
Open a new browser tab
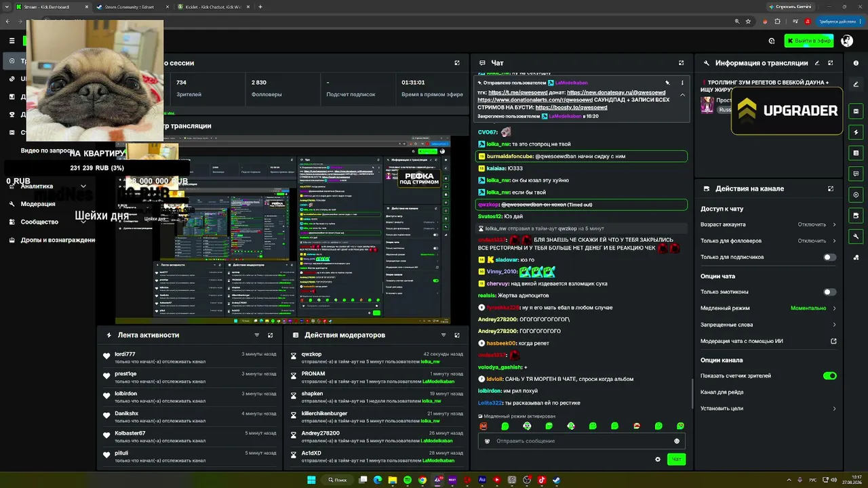pyautogui.click(x=260, y=7)
